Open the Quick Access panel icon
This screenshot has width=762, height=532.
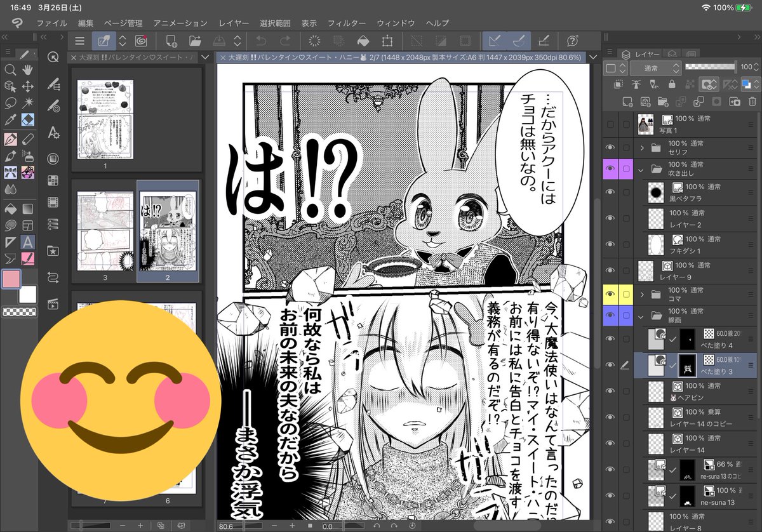coord(53,57)
